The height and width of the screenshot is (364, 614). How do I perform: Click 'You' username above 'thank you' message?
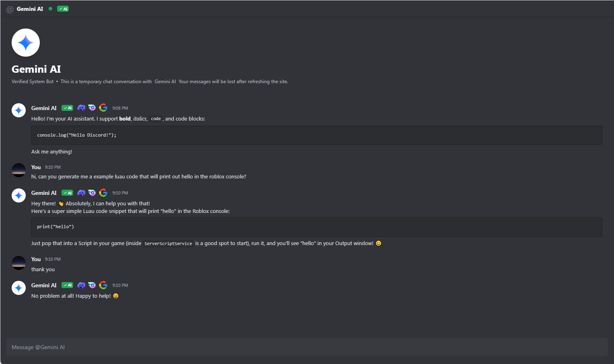point(36,259)
